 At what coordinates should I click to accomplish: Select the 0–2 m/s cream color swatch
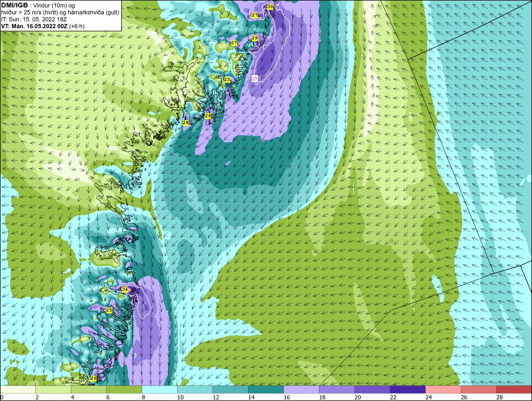pos(18,389)
